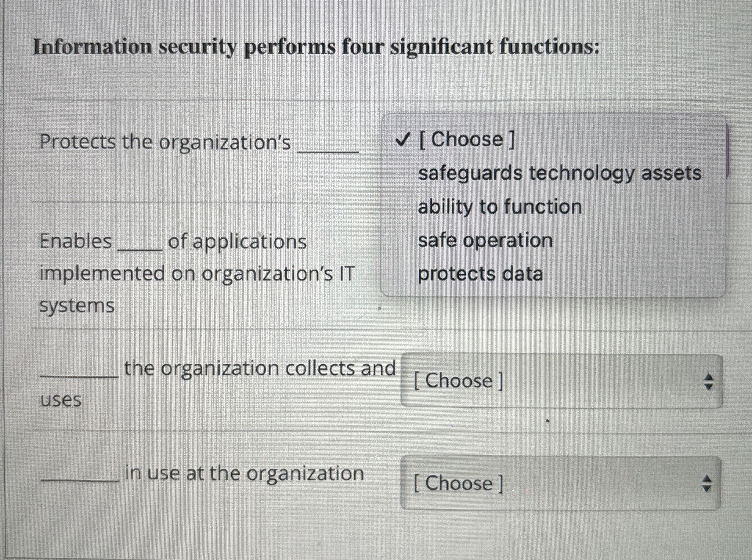This screenshot has height=560, width=752.
Task: Select "protects data" option
Action: pyautogui.click(x=481, y=274)
